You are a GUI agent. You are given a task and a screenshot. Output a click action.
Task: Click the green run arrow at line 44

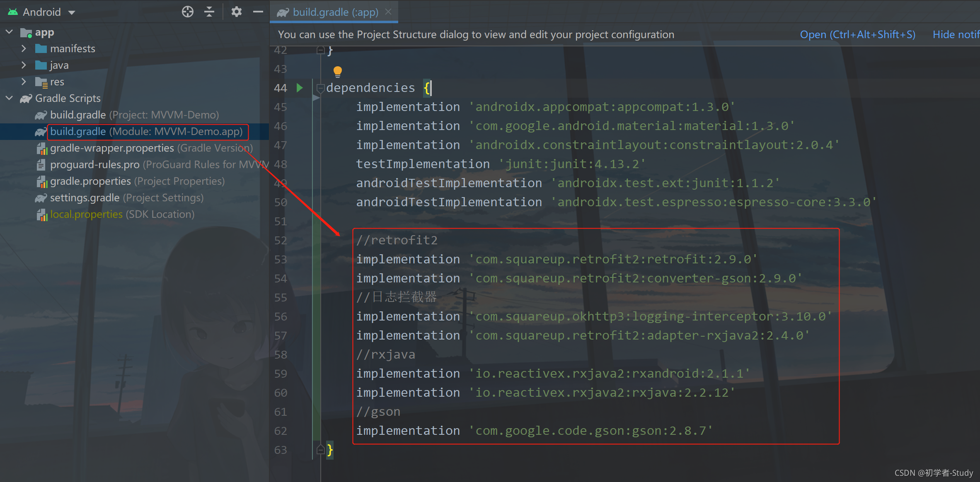coord(300,88)
